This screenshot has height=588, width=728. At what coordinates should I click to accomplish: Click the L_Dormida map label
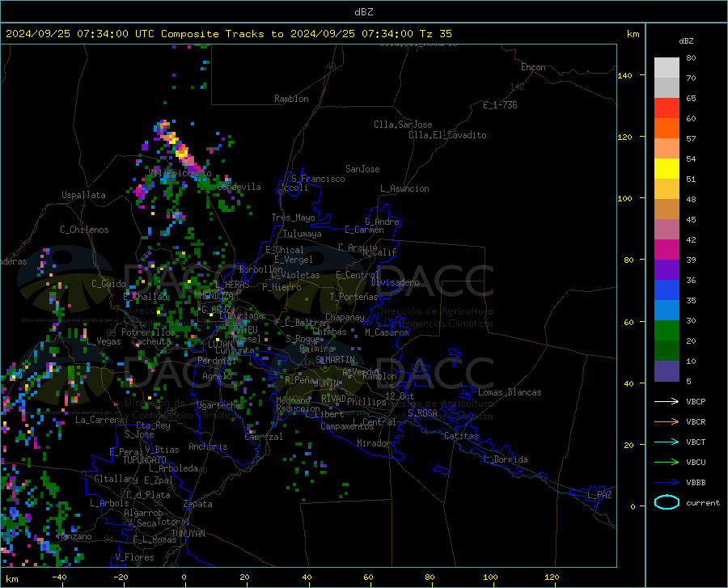pyautogui.click(x=506, y=459)
